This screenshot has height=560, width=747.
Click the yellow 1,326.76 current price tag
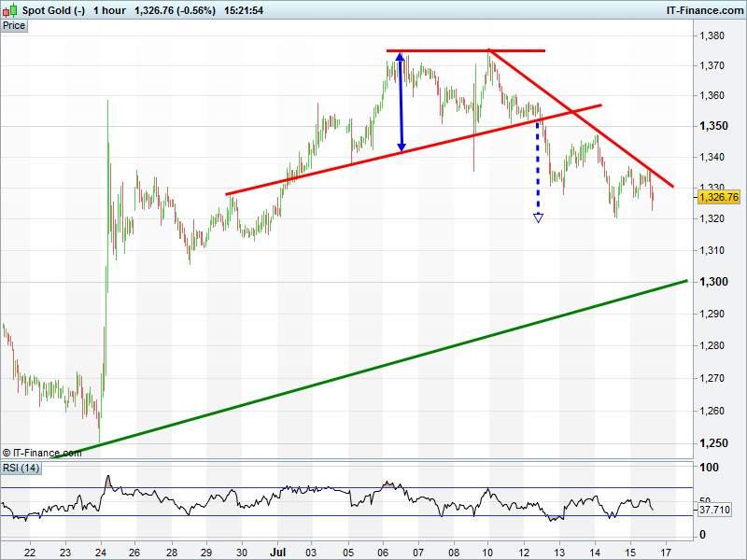coord(719,197)
